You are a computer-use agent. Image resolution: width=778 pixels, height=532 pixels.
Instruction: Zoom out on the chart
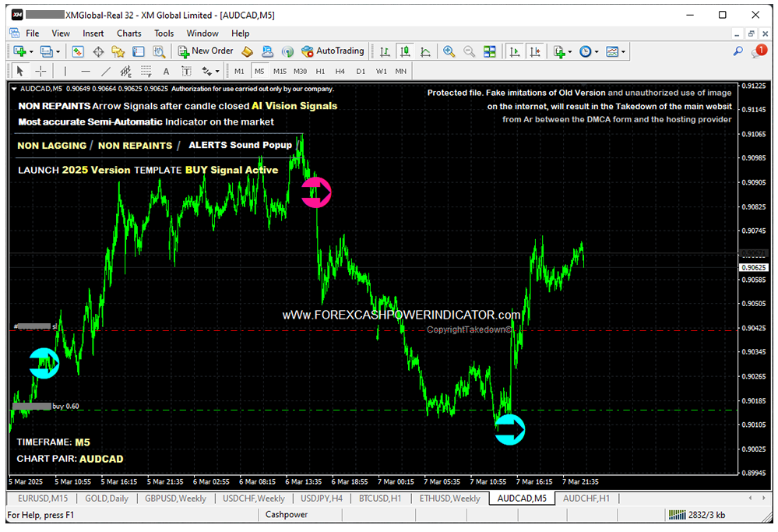[x=469, y=51]
